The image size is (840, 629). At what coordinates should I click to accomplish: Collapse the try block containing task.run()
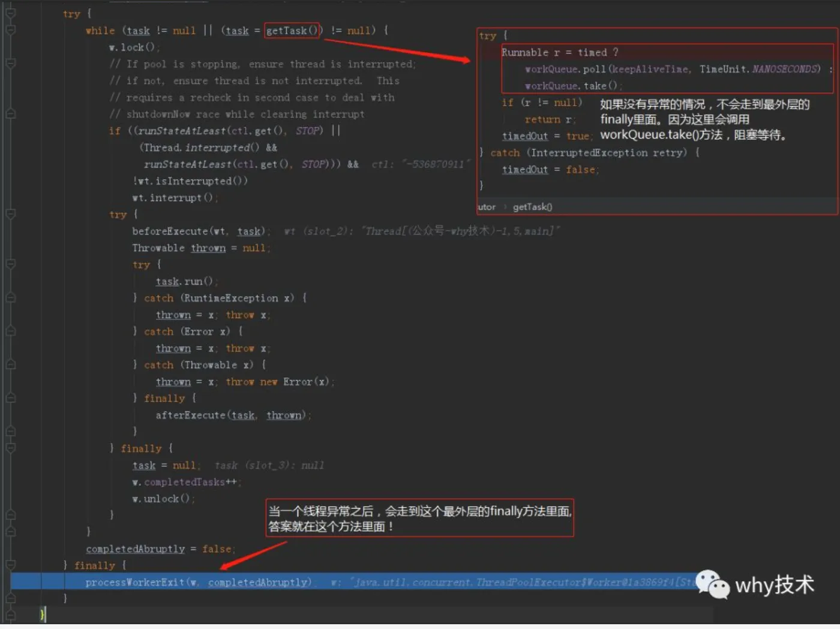click(x=10, y=264)
